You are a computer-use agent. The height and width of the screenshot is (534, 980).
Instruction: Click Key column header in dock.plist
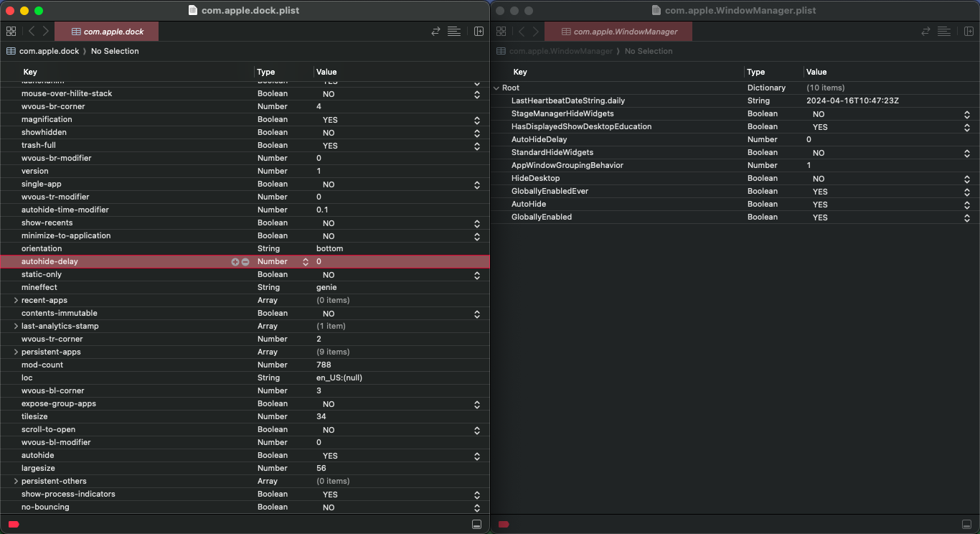[30, 72]
